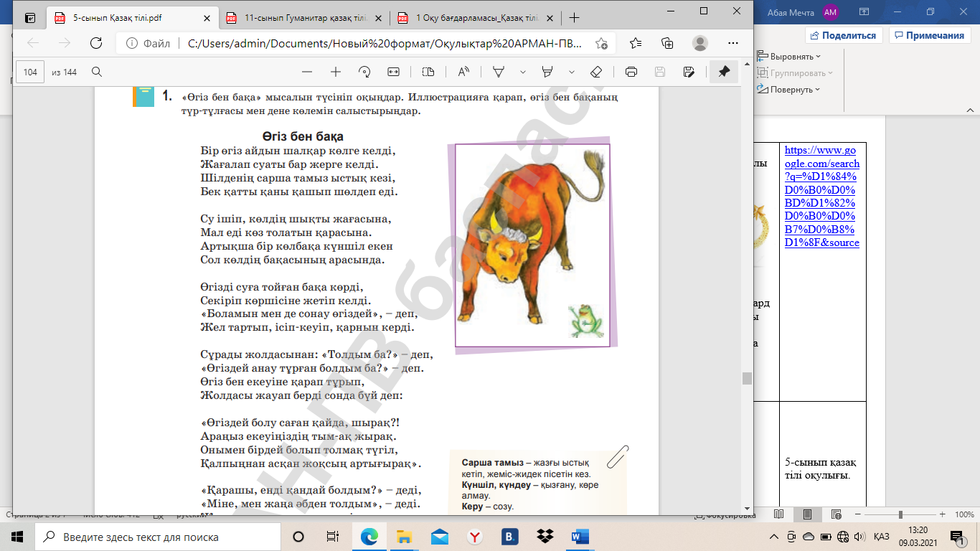Image resolution: width=980 pixels, height=551 pixels.
Task: Zoom out the PDF with the minus icon
Action: (307, 72)
